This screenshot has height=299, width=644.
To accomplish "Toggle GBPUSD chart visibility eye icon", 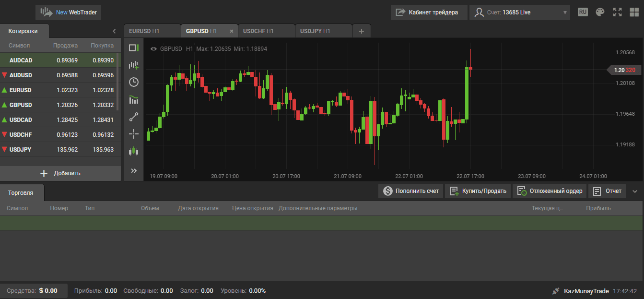I will 153,49.
